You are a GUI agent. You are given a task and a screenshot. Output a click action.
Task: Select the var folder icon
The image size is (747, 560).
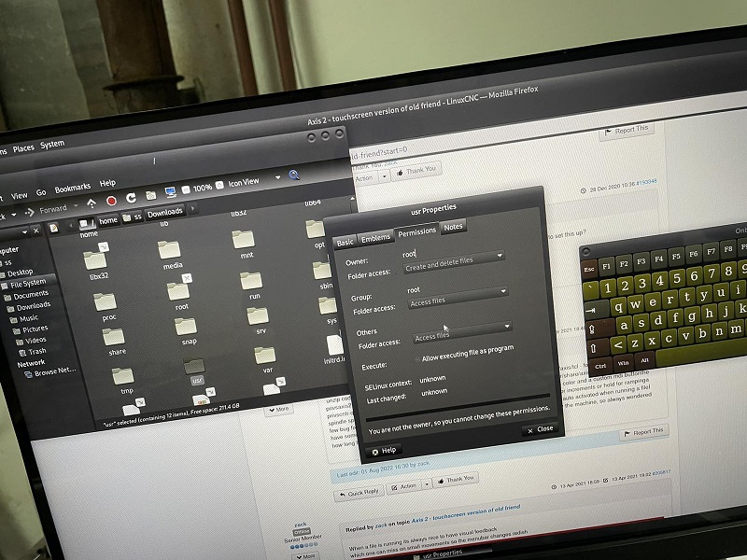[264, 356]
